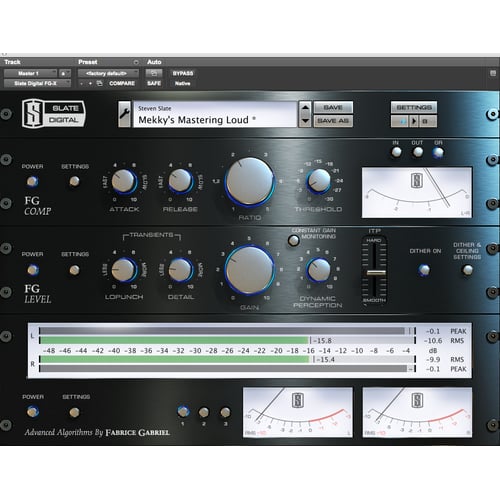This screenshot has height=500, width=500.
Task: Open metering section settings button
Action: click(x=74, y=412)
